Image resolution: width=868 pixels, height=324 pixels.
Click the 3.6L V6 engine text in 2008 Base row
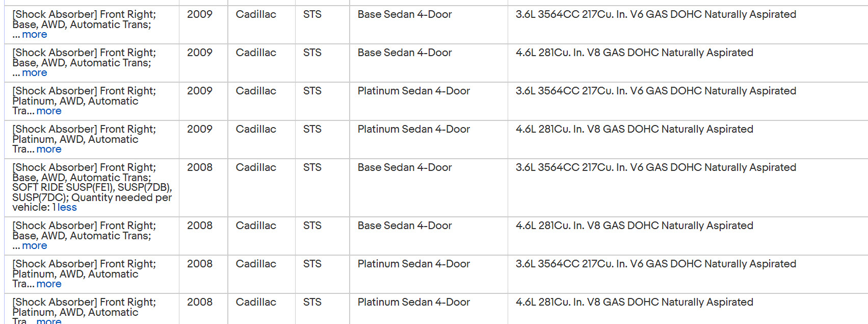(655, 167)
